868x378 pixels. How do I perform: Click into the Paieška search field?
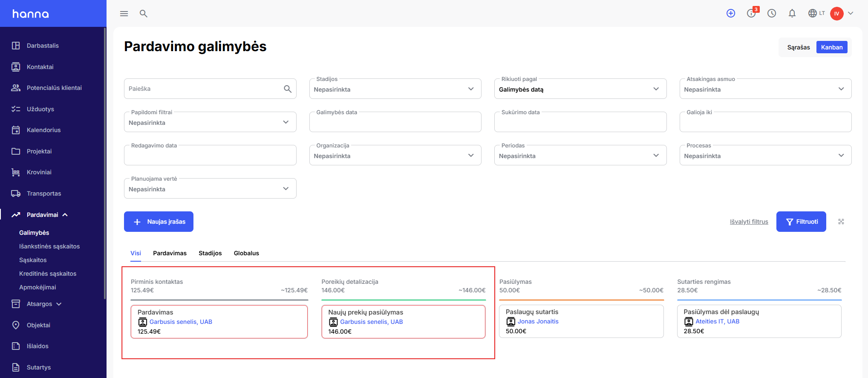(210, 89)
